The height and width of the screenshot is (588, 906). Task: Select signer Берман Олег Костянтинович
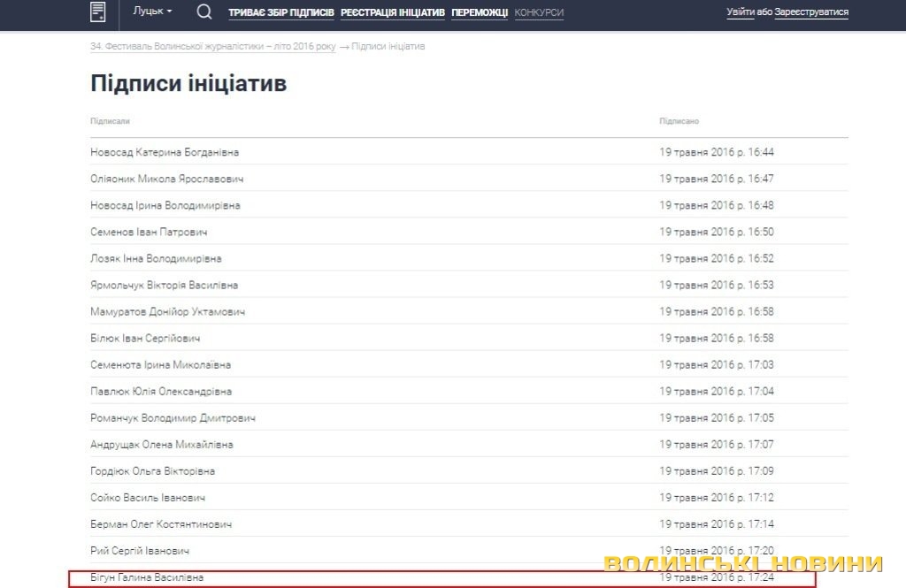[x=161, y=524]
